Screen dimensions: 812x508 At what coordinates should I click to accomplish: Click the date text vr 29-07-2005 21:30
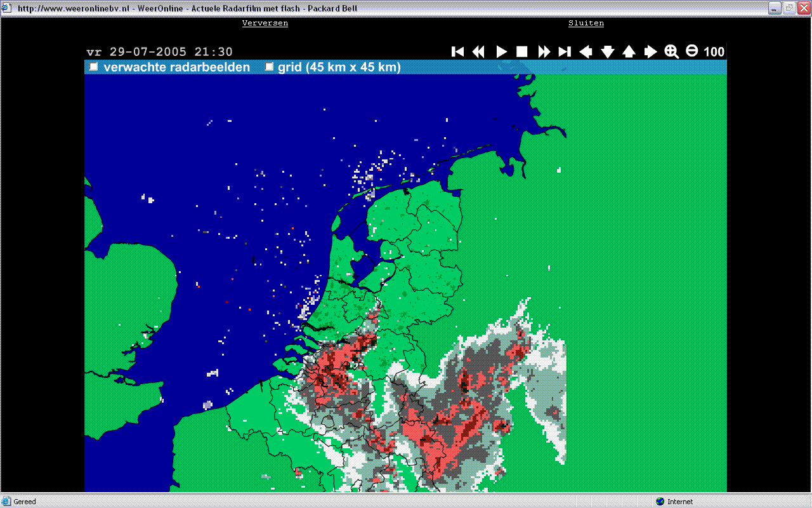160,52
